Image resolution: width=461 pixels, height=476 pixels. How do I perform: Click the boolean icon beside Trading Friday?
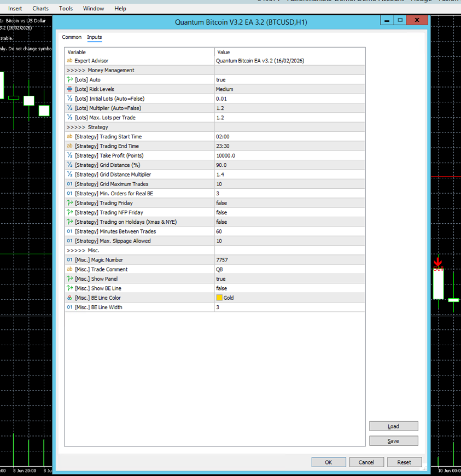[69, 203]
